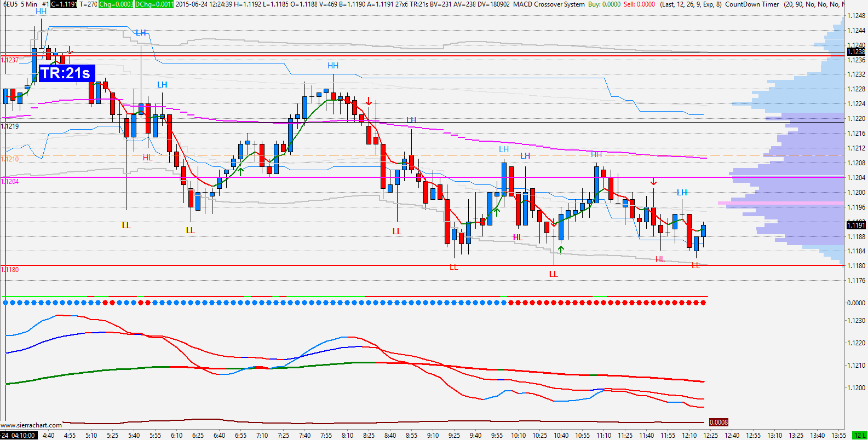This screenshot has height=440, width=868.
Task: Click the 7:40 time axis label
Action: coord(304,436)
